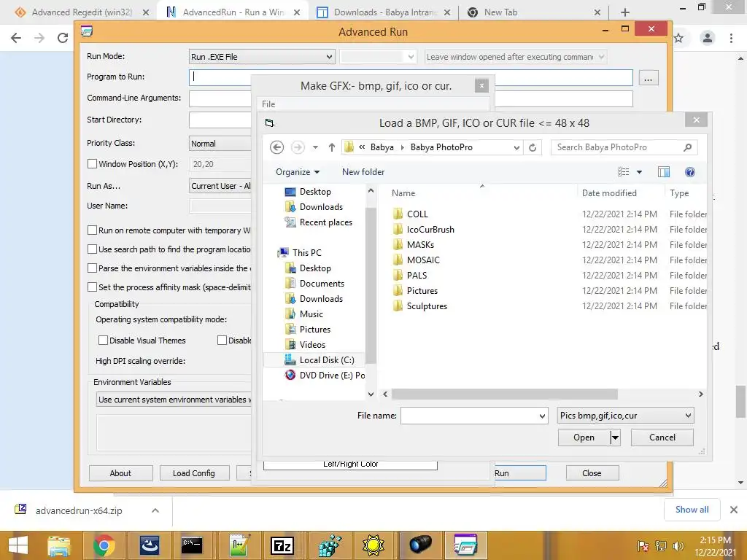Click the Windows Start button
The width and height of the screenshot is (747, 560).
coord(18,545)
